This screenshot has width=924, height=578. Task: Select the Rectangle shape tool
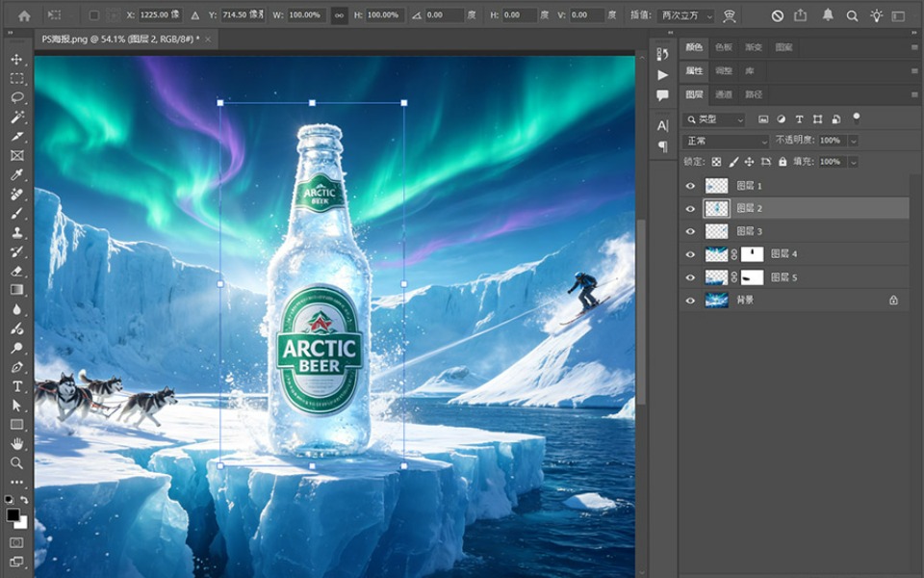point(16,425)
